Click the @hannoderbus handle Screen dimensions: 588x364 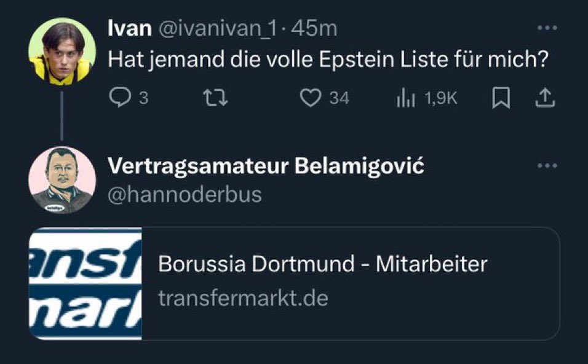coord(185,194)
